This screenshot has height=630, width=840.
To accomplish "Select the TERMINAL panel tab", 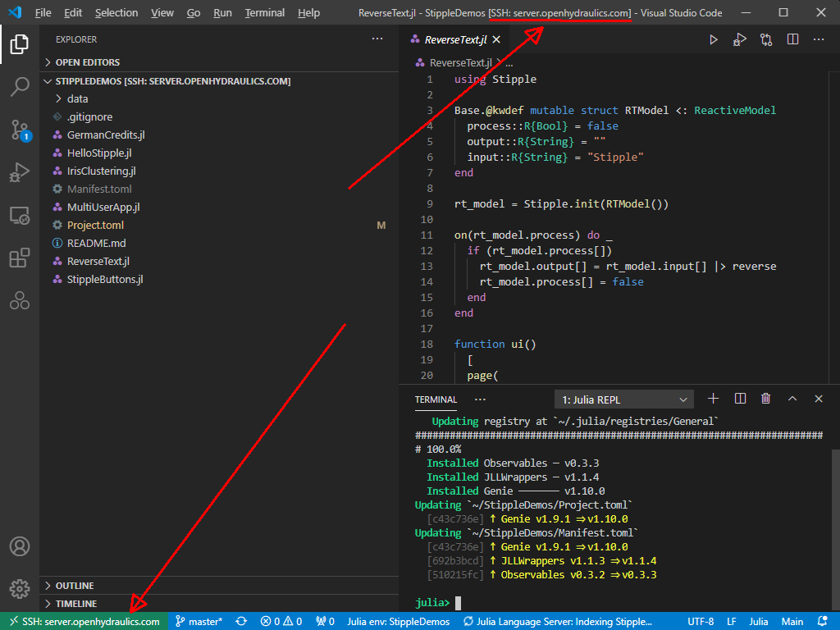I will [436, 399].
